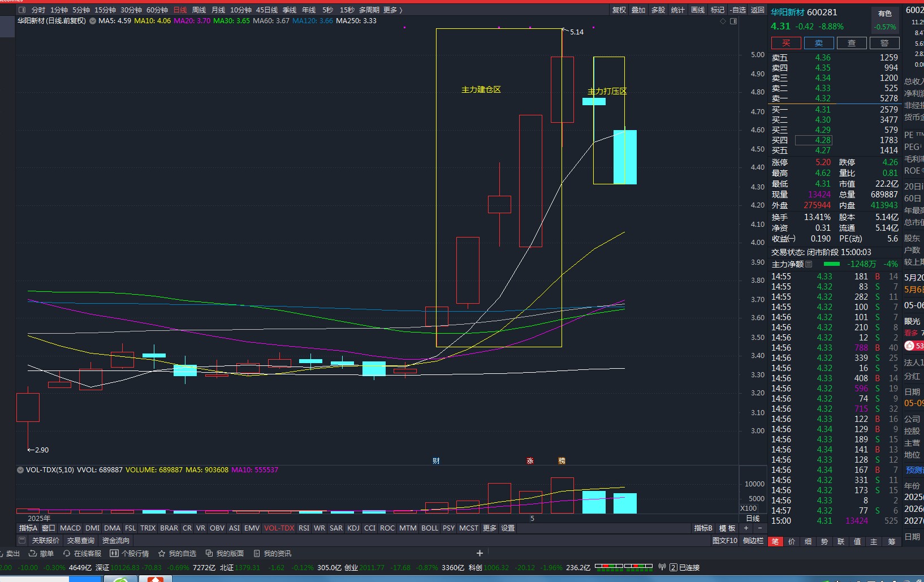
Task: Open the 复权 adjustment menu
Action: (x=619, y=10)
